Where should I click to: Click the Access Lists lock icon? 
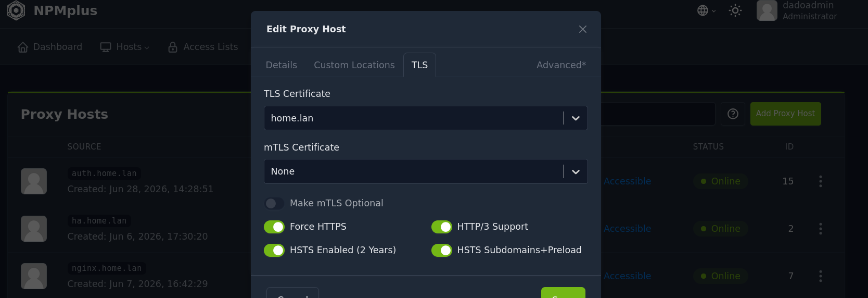[173, 47]
